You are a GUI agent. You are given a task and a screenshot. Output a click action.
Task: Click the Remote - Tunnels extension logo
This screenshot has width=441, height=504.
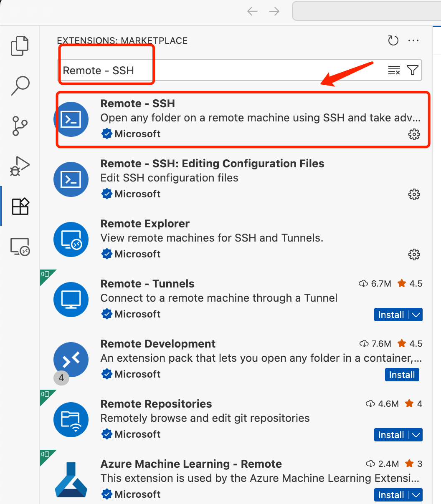[x=71, y=300]
